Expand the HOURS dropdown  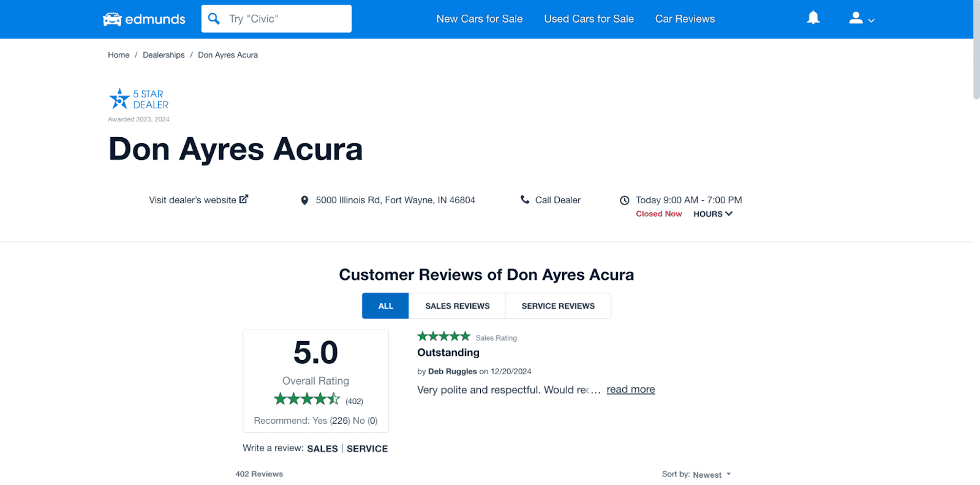(713, 214)
